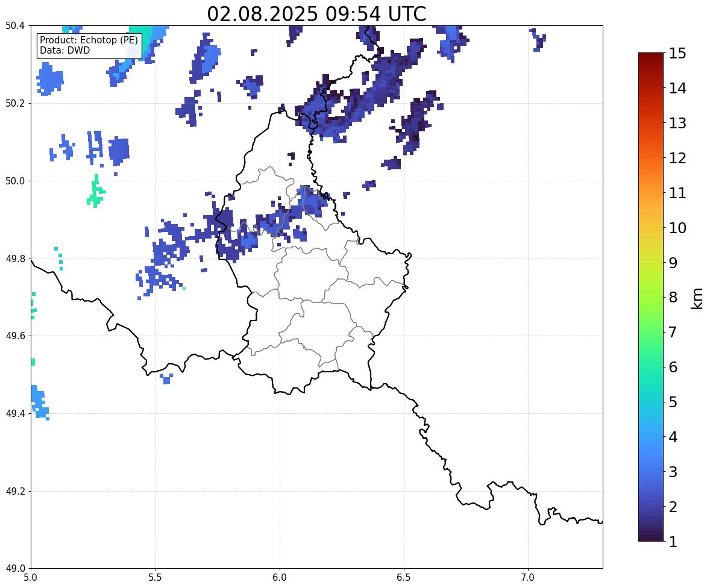Click the colorbar label '4'

coord(673,437)
